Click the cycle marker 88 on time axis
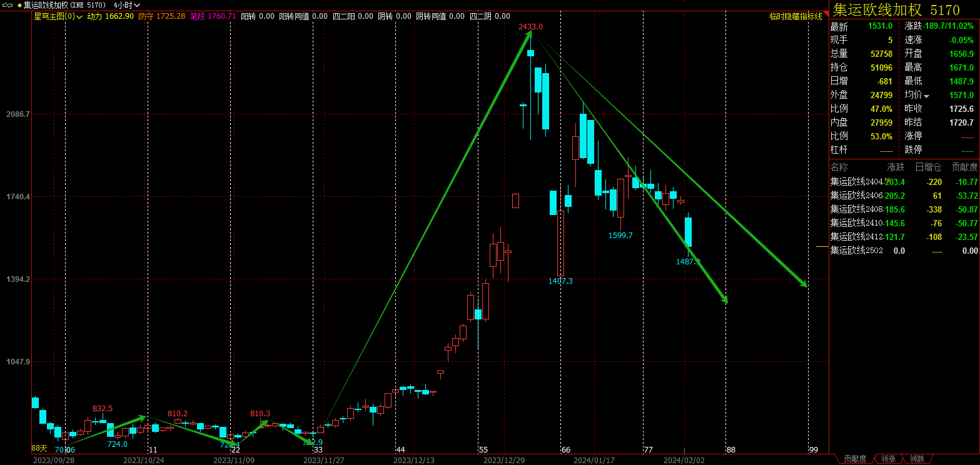 click(x=730, y=449)
